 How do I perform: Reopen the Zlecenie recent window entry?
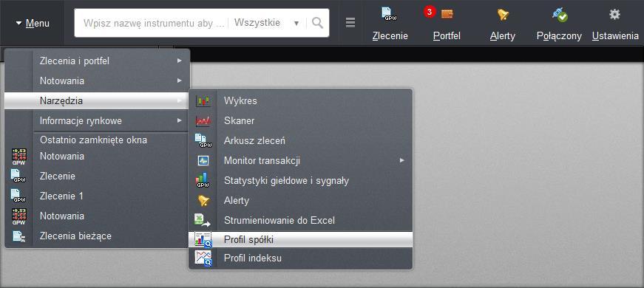pos(97,176)
